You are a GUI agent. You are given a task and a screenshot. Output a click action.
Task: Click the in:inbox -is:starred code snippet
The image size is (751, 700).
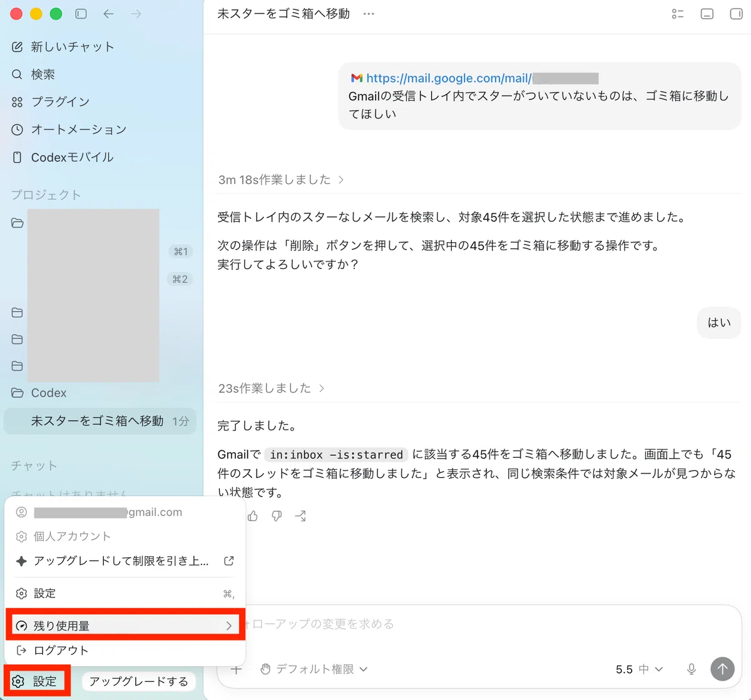pyautogui.click(x=337, y=455)
